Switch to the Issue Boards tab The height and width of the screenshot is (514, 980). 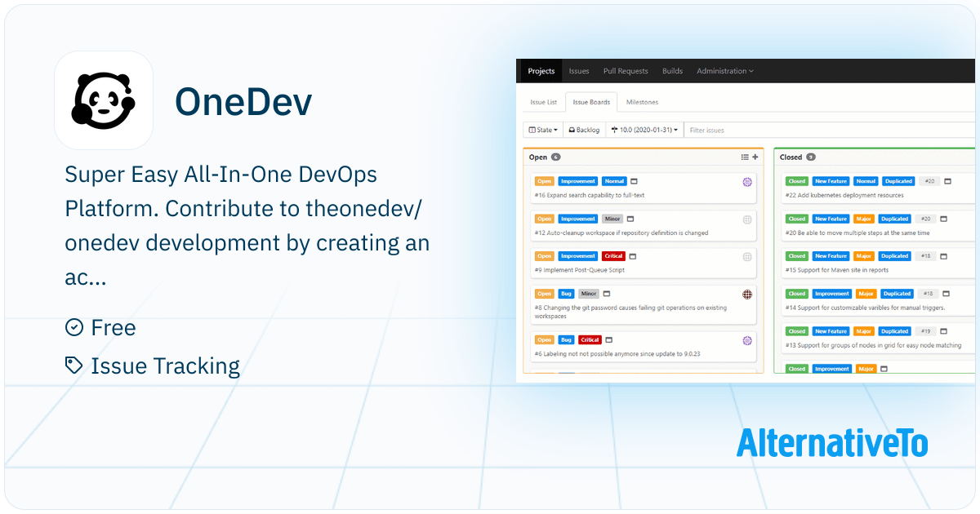[x=591, y=102]
